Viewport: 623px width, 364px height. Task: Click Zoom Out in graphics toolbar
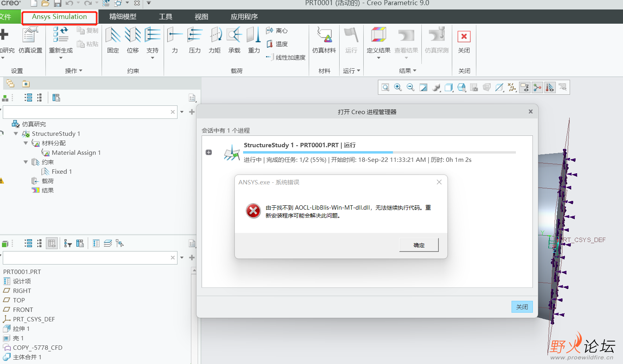411,87
